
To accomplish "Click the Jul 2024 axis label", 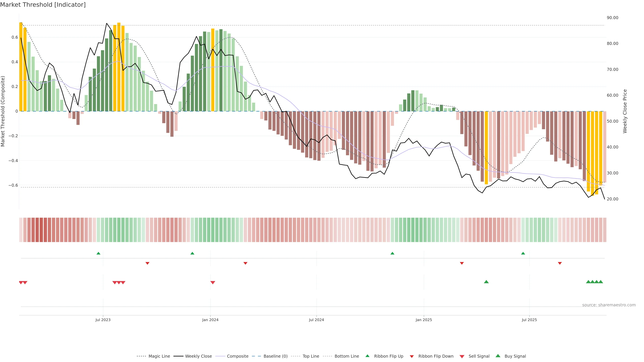I will pyautogui.click(x=316, y=320).
